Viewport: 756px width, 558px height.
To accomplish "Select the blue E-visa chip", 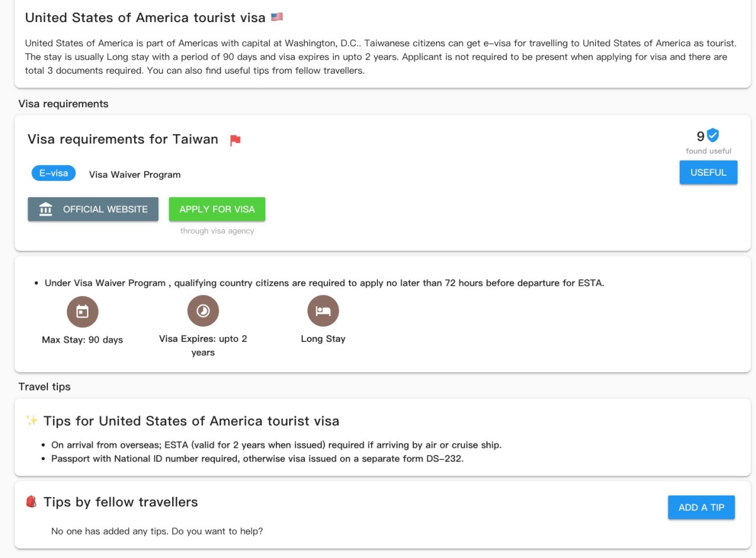I will (54, 173).
